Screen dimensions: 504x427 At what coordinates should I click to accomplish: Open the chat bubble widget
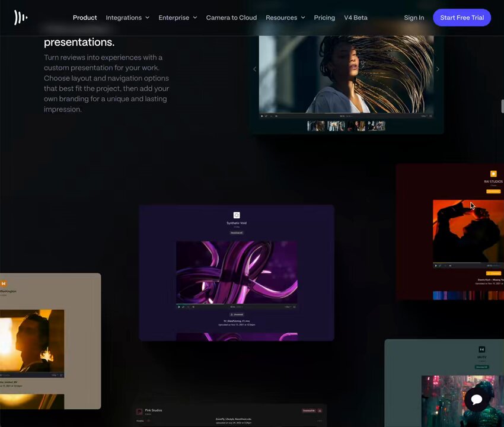(477, 399)
